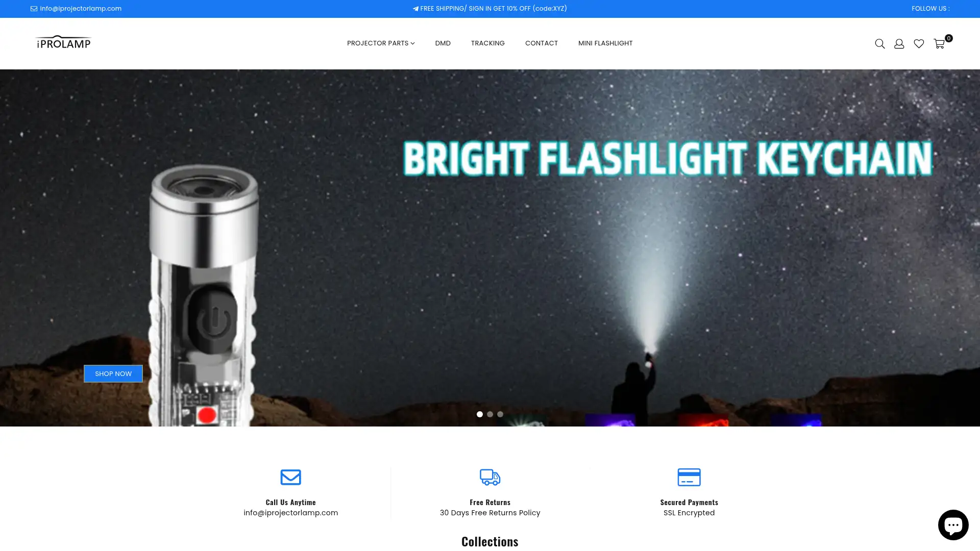The image size is (980, 551).
Task: Open the user account icon
Action: point(899,43)
